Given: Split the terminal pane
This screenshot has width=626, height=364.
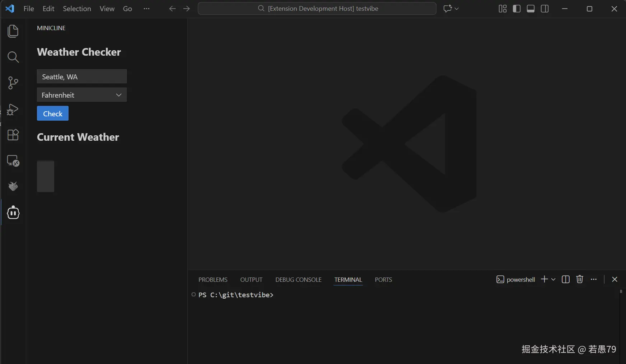Looking at the screenshot, I should pos(566,279).
